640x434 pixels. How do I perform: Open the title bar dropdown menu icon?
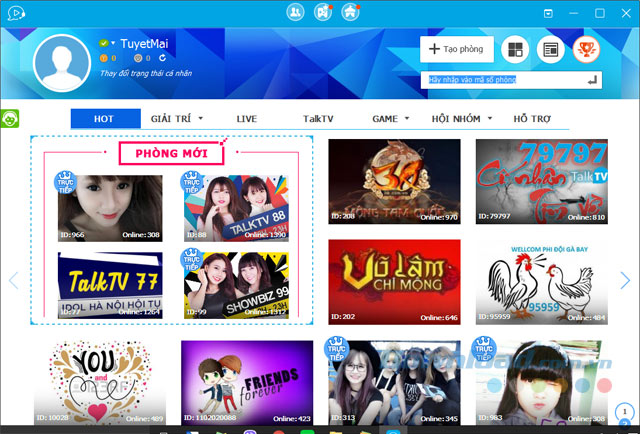click(548, 13)
